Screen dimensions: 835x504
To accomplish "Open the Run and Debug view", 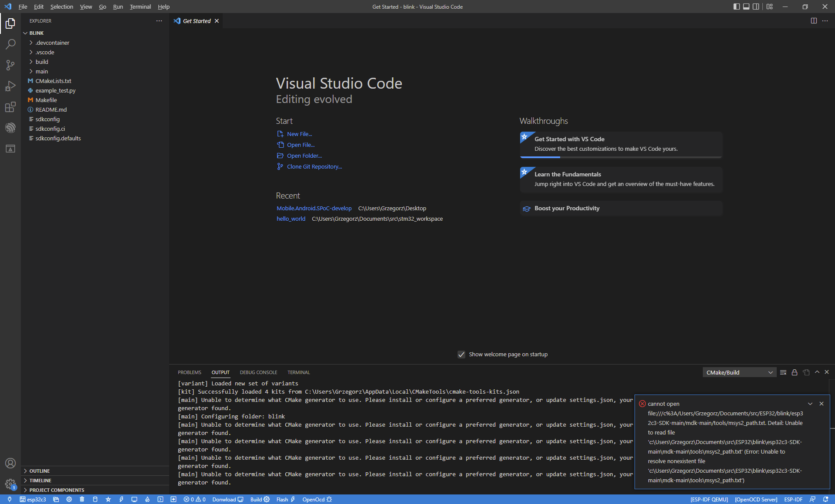I will coord(10,86).
